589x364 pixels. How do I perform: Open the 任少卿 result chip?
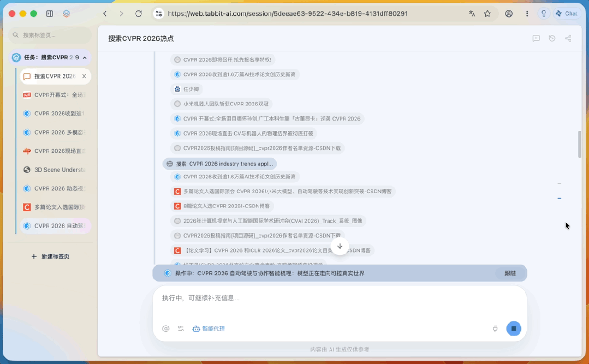(x=186, y=89)
